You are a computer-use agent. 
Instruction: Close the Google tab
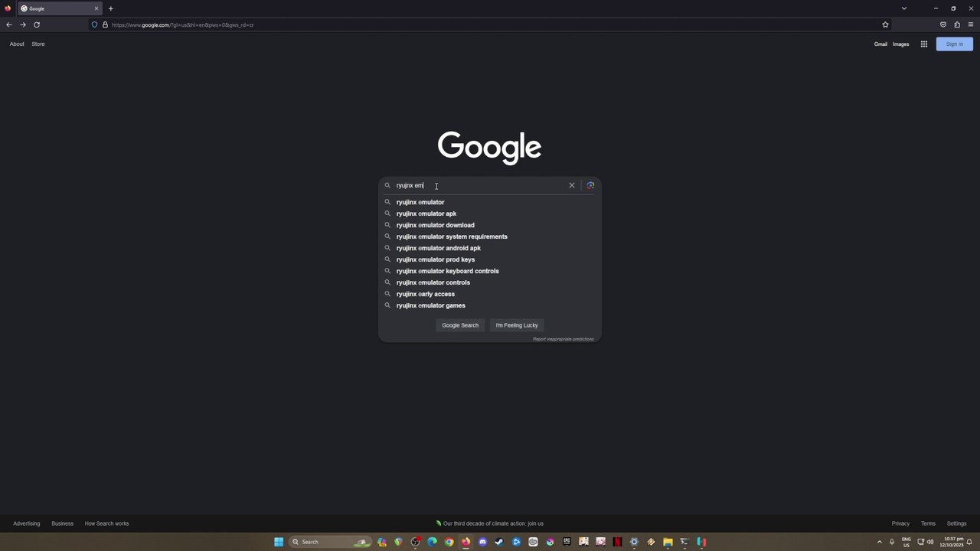[x=96, y=8]
